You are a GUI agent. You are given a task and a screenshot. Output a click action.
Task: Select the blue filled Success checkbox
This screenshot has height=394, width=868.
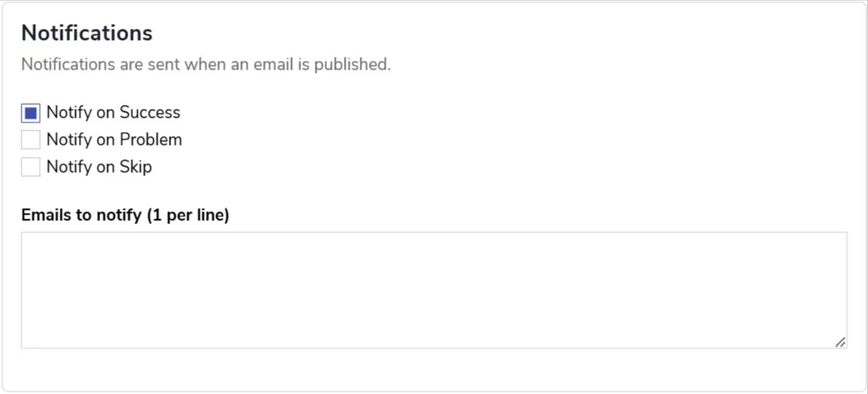point(30,113)
